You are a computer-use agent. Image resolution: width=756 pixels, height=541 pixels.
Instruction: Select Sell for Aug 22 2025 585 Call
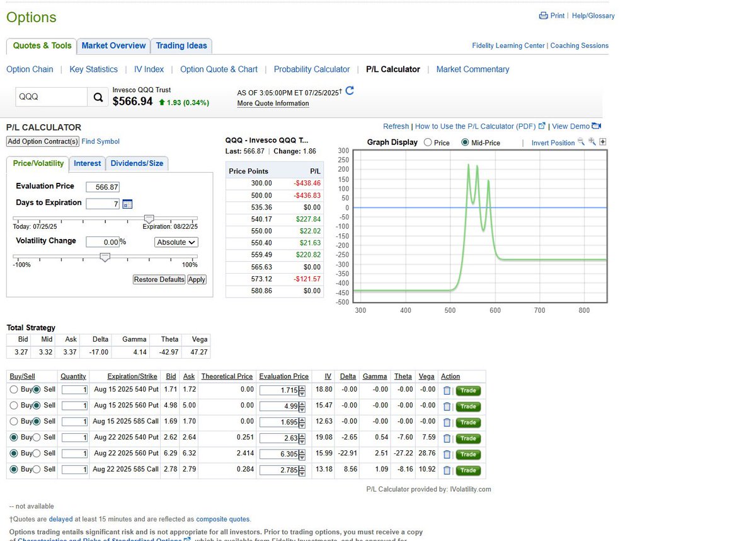tap(36, 469)
